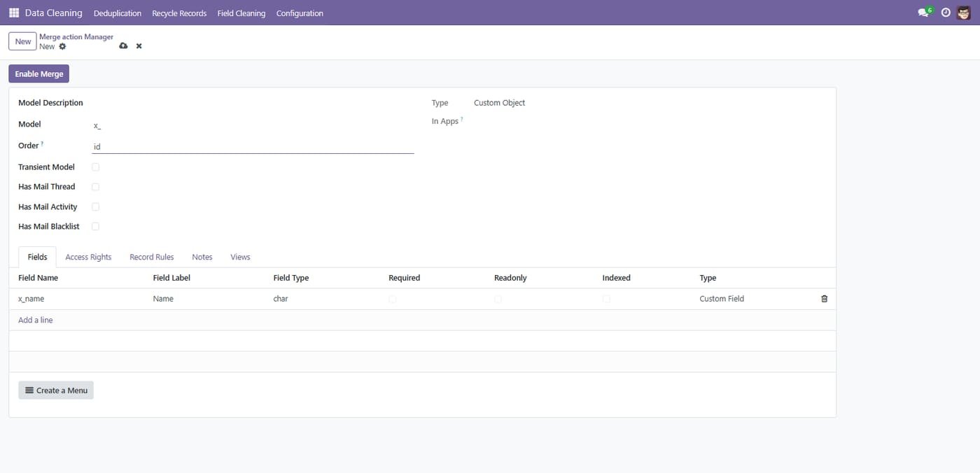This screenshot has height=473, width=980.
Task: Switch to the Notes tab
Action: coord(202,257)
